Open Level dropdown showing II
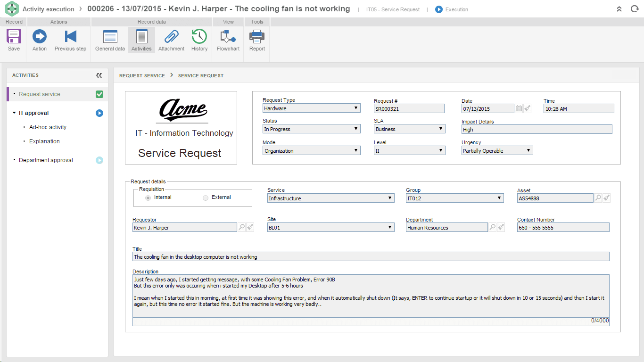 pyautogui.click(x=409, y=151)
